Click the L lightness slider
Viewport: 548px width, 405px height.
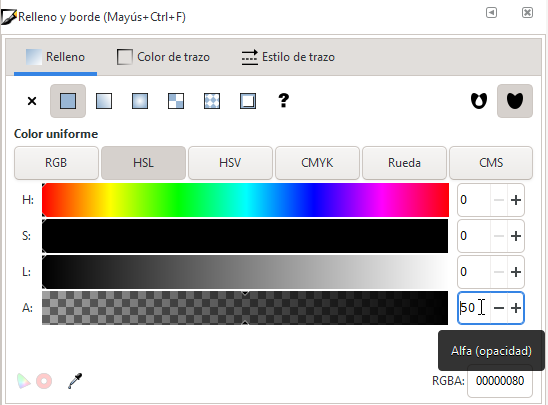click(x=245, y=272)
